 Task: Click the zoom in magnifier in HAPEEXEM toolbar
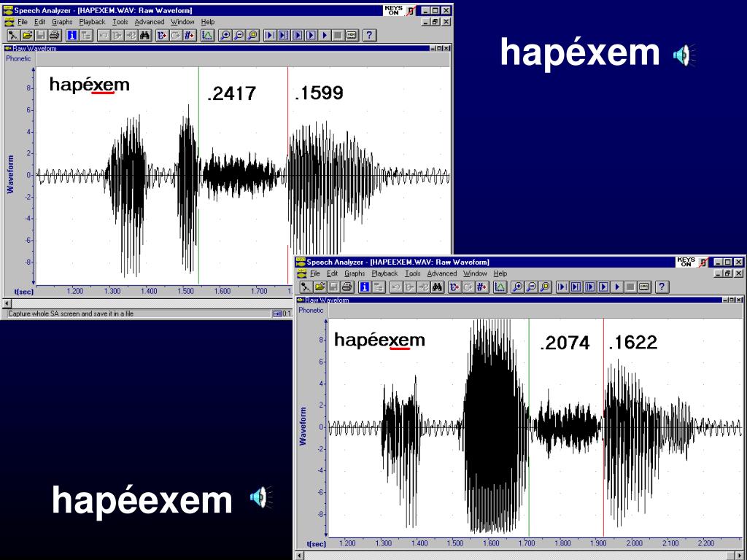(x=517, y=287)
